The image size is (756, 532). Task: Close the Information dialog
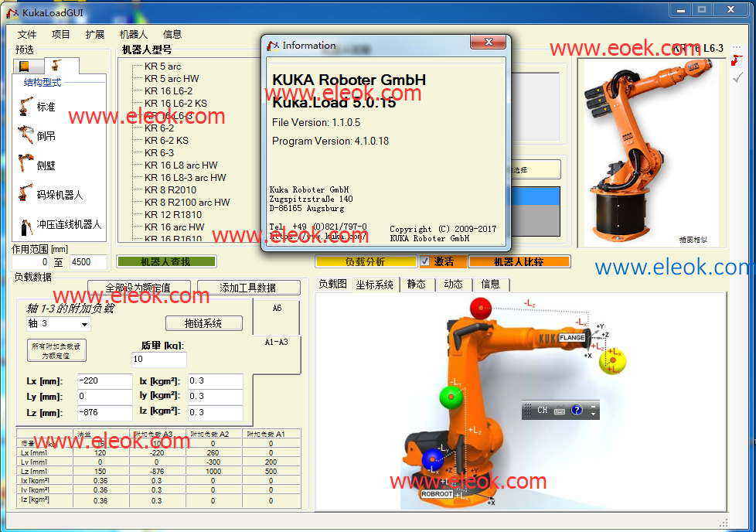[x=488, y=42]
